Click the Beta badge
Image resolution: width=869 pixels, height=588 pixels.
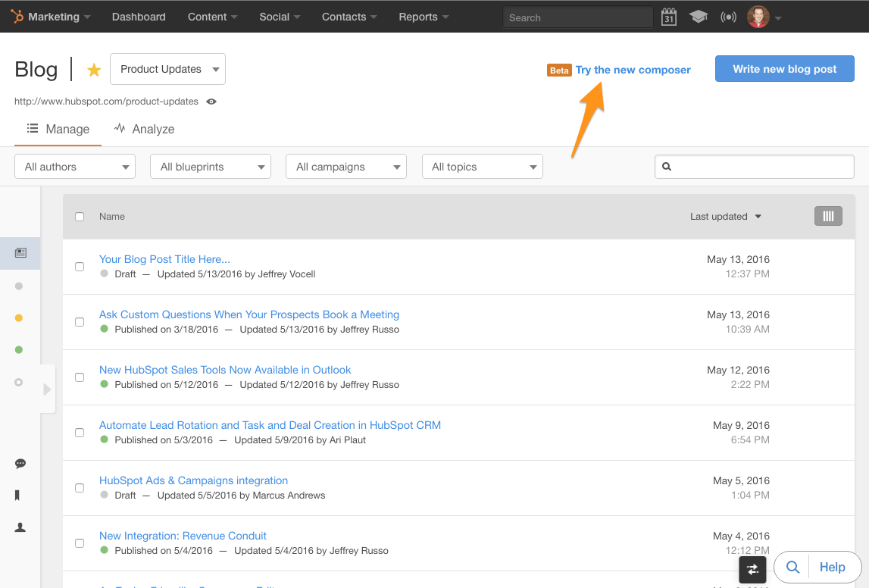click(x=559, y=70)
